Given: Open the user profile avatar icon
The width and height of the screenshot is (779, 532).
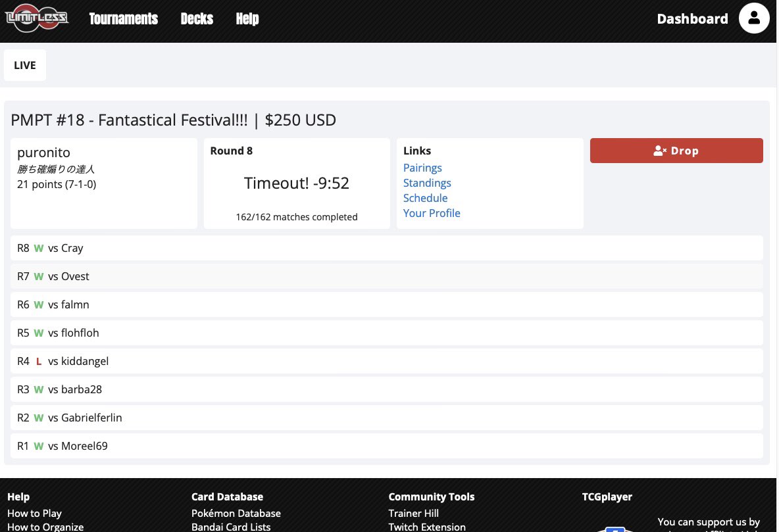Looking at the screenshot, I should pos(753,18).
